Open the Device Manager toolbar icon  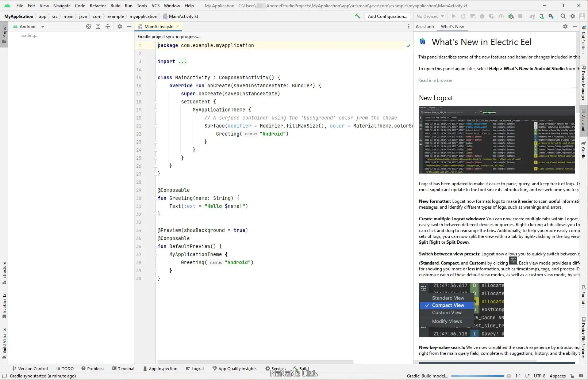542,16
